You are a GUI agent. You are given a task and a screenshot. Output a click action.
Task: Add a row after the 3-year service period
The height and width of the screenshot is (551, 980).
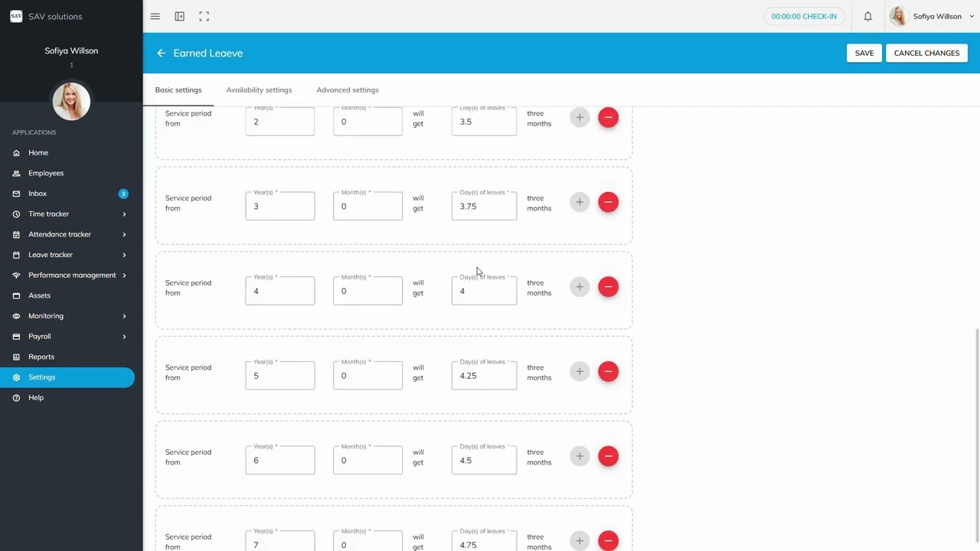coord(580,202)
